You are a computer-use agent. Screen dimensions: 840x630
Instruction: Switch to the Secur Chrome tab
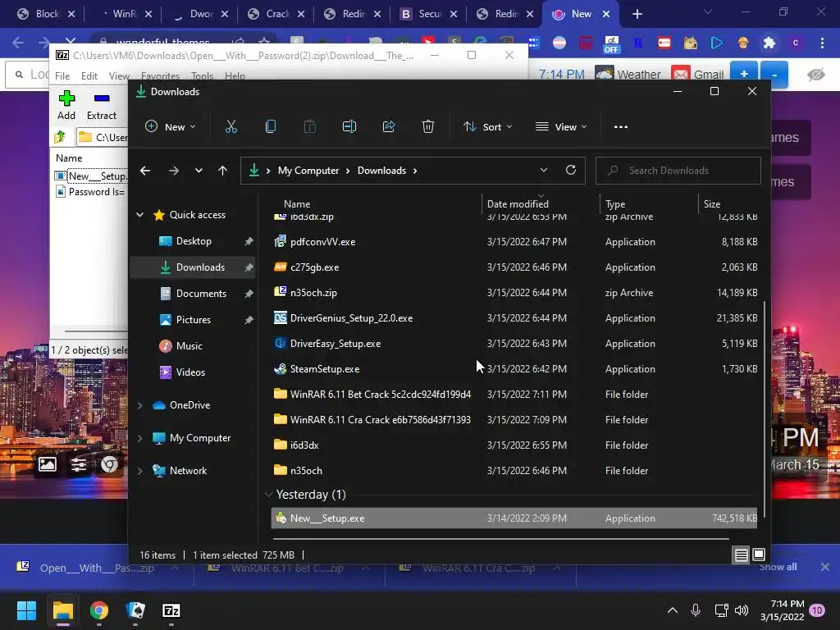430,14
